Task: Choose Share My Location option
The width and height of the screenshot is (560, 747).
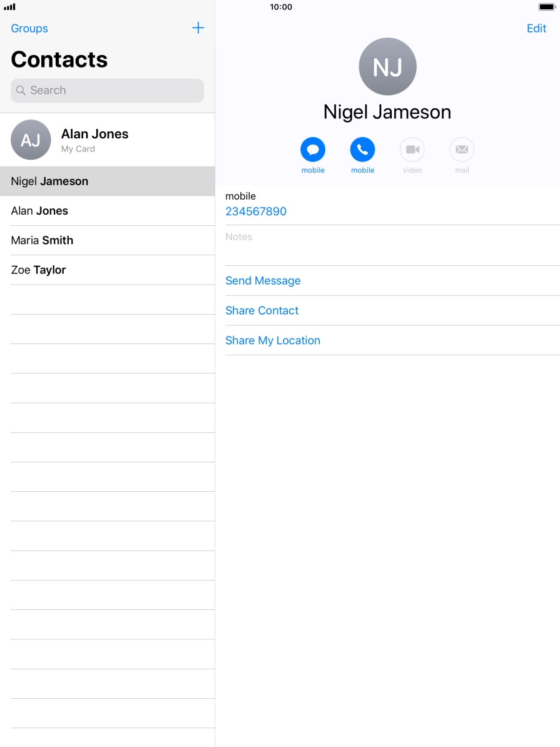Action: coord(273,340)
